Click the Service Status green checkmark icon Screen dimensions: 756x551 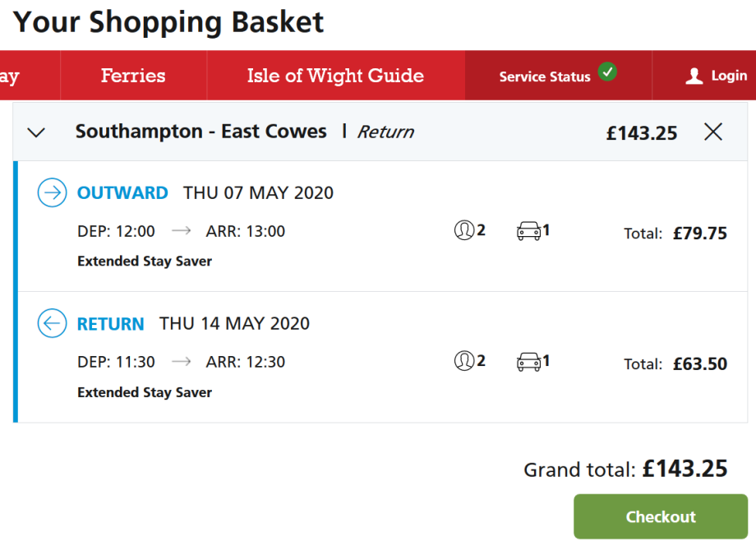607,72
